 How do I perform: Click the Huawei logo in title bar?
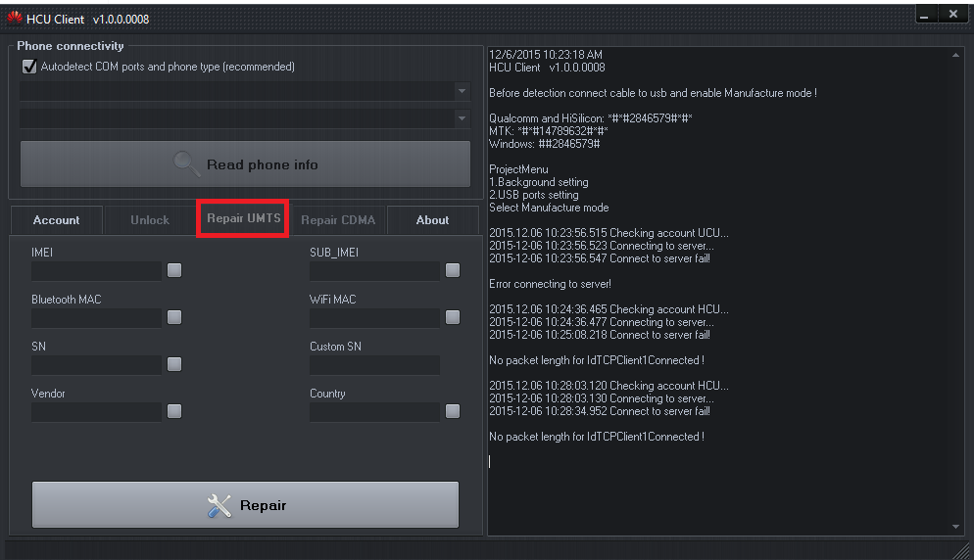(15, 19)
